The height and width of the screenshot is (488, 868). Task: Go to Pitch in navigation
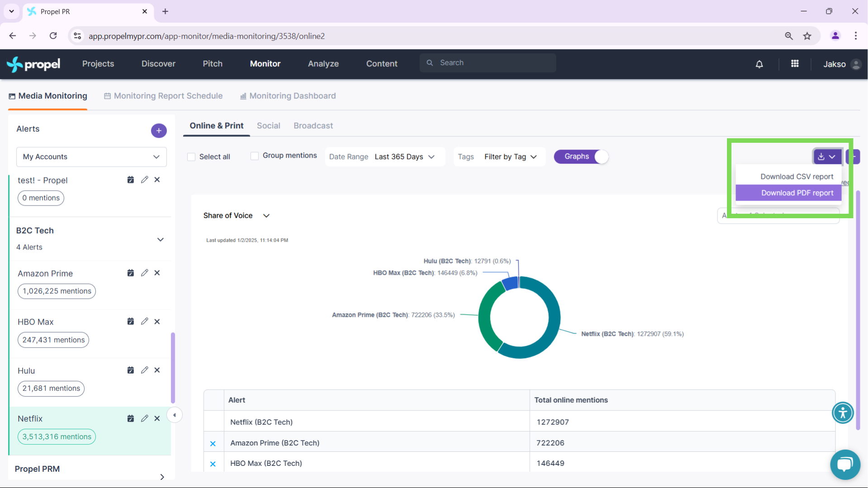212,64
